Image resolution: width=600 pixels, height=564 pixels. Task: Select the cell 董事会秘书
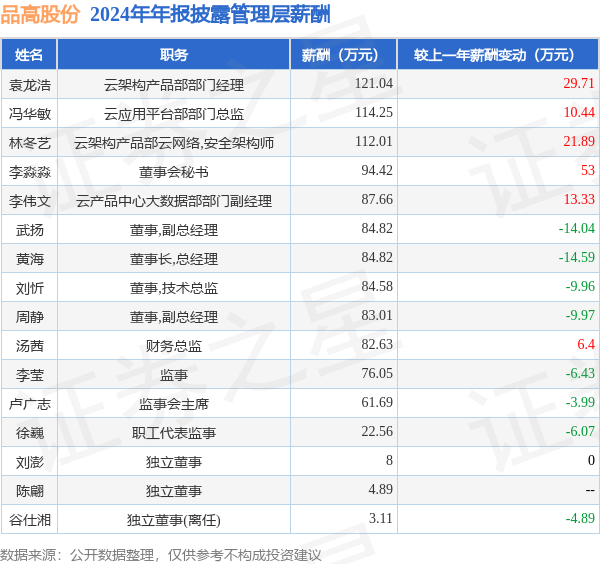click(174, 172)
